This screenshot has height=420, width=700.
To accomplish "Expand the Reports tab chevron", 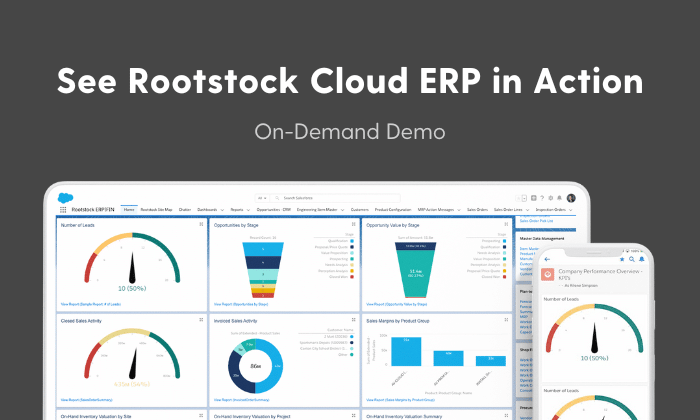I will point(248,210).
